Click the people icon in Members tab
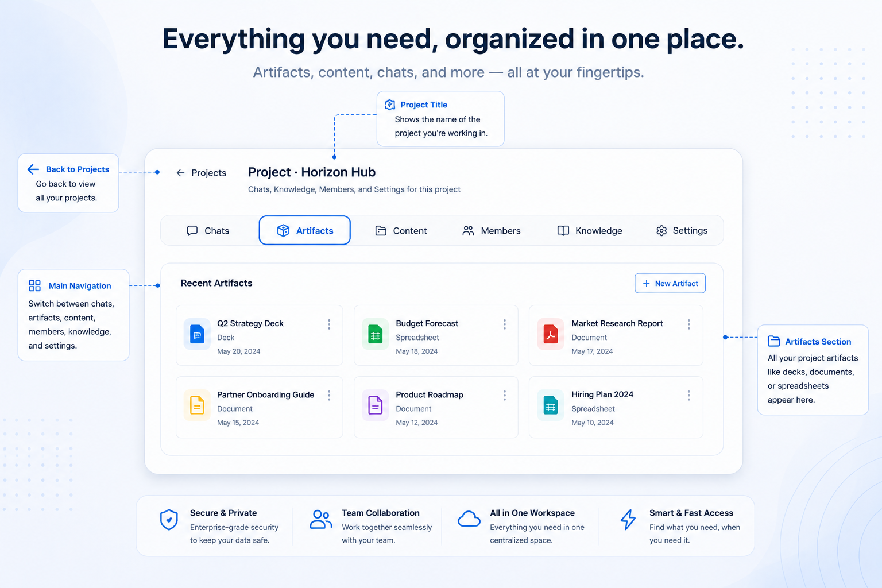The width and height of the screenshot is (882, 588). click(469, 231)
